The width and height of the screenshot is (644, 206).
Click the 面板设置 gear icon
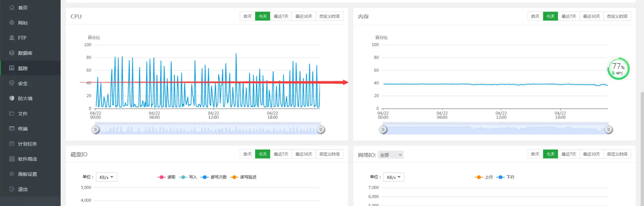pyautogui.click(x=12, y=174)
